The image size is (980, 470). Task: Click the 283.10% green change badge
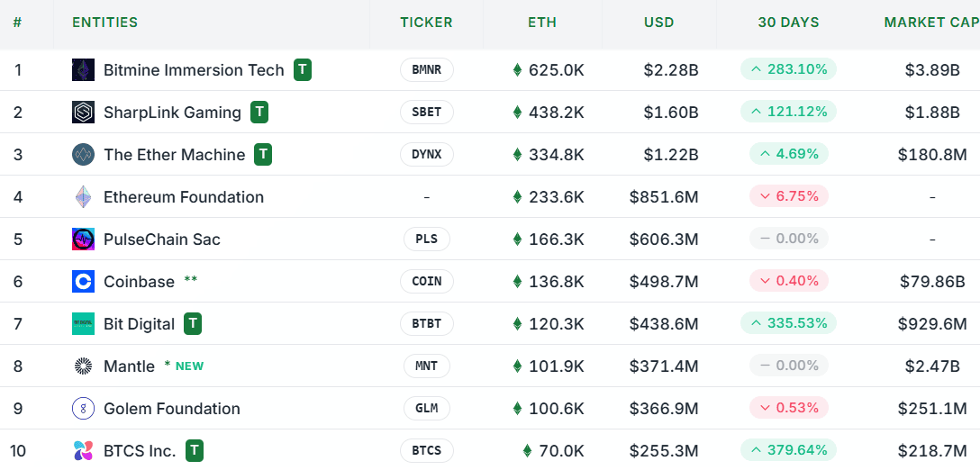788,69
